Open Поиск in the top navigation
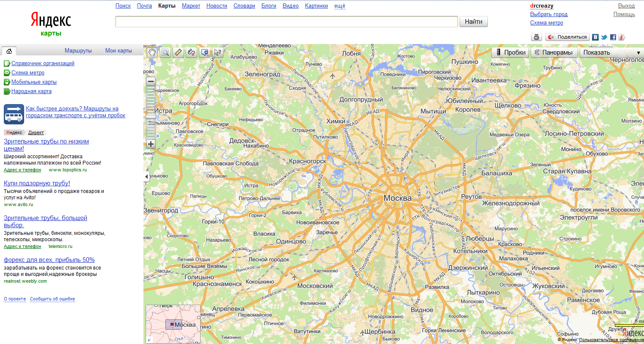The width and height of the screenshot is (644, 344). click(x=123, y=6)
